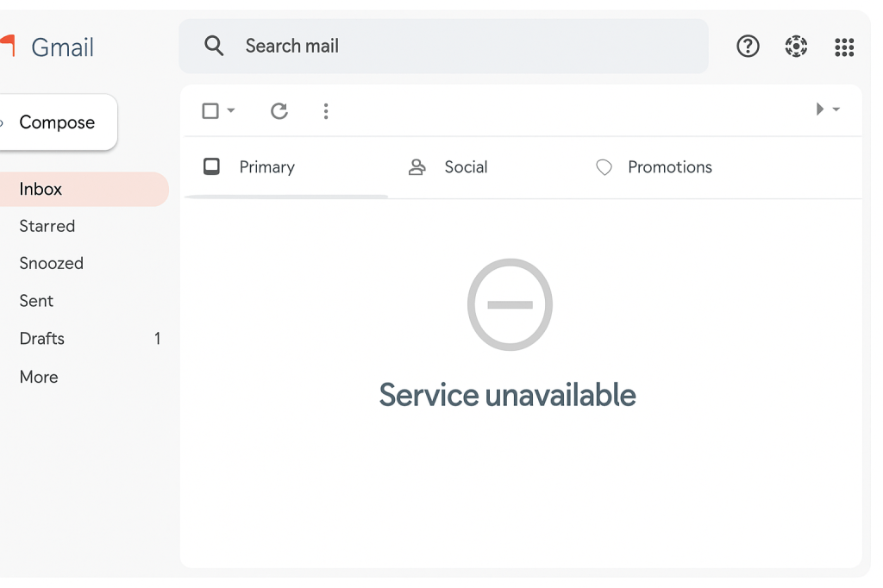Screen dimensions: 883x588
Task: Click the Social tab people icon
Action: pyautogui.click(x=417, y=167)
